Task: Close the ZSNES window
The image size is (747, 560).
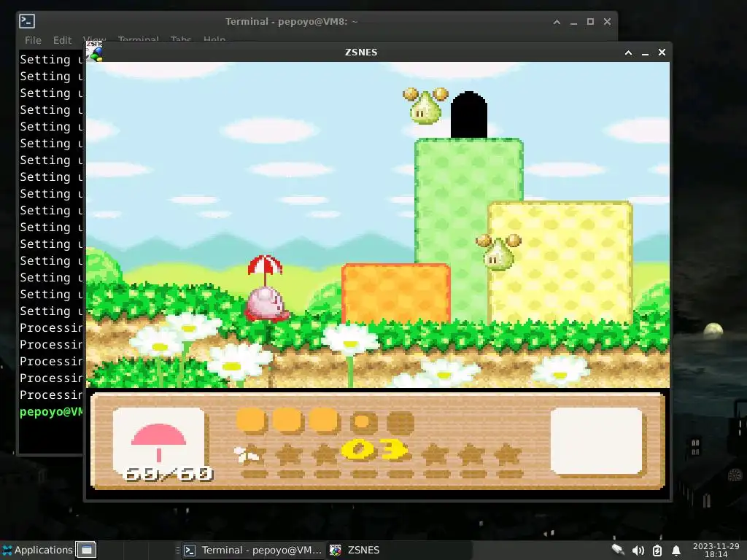Action: click(662, 52)
